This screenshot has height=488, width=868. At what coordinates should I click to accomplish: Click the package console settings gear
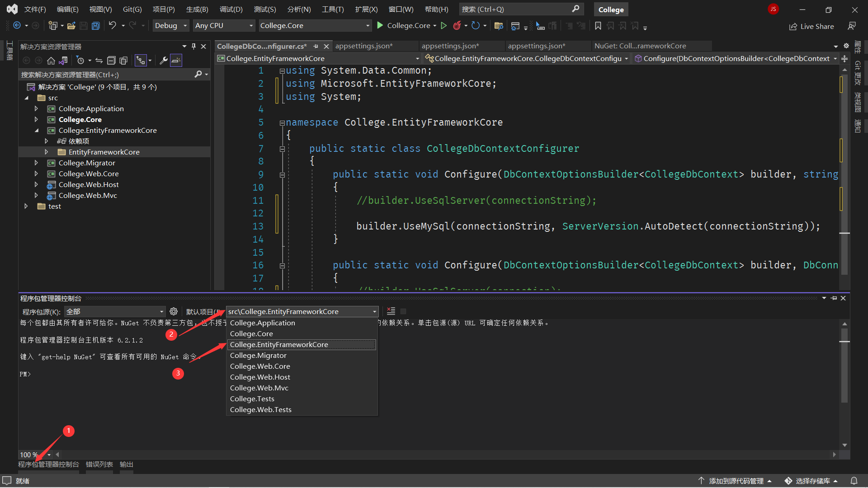[x=174, y=311]
